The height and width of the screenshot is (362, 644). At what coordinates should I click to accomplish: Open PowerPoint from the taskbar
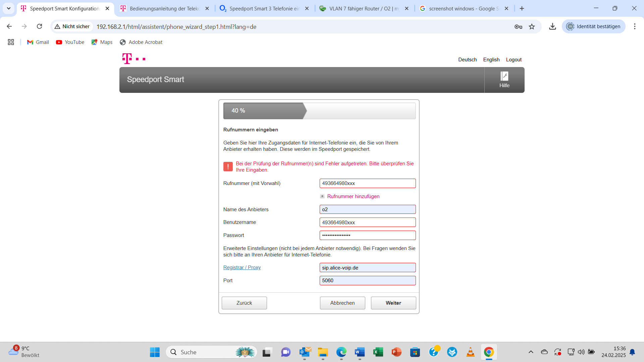pyautogui.click(x=396, y=352)
